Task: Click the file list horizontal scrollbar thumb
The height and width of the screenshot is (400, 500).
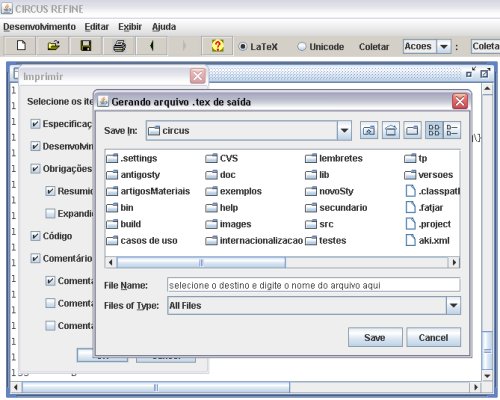Action: point(201,263)
